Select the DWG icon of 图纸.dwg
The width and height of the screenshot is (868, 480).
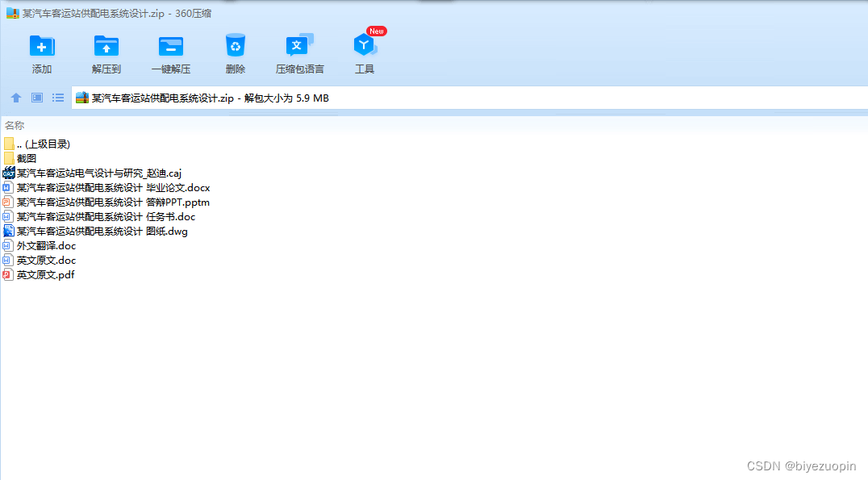click(x=8, y=231)
